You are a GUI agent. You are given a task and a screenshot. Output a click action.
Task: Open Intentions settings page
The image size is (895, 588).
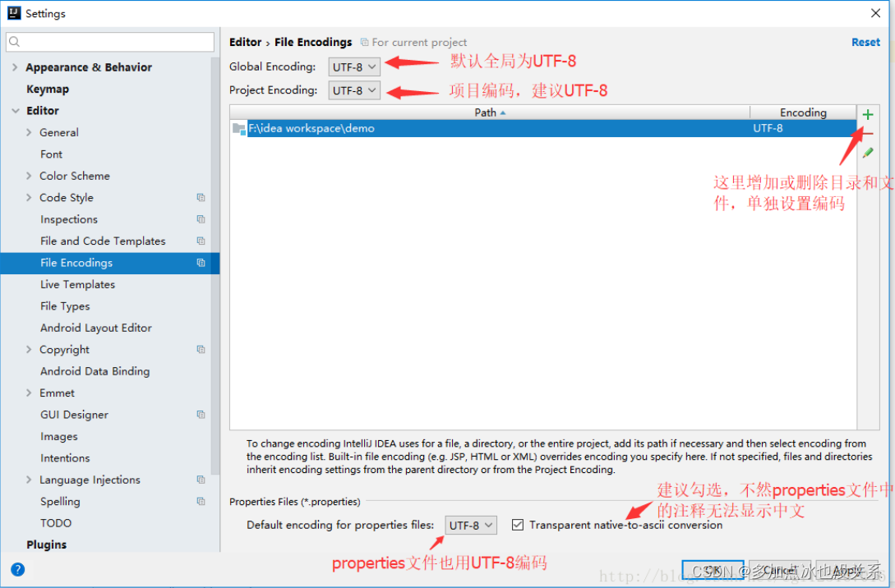[65, 458]
